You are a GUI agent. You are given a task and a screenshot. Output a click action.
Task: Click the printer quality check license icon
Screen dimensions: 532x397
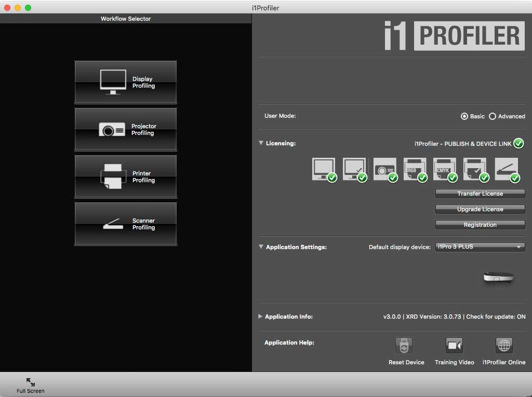[x=476, y=170]
